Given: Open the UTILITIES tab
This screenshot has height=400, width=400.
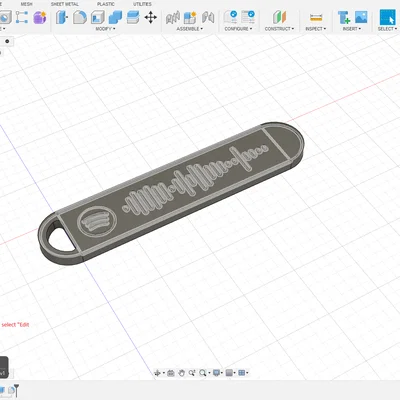Looking at the screenshot, I should point(142,4).
